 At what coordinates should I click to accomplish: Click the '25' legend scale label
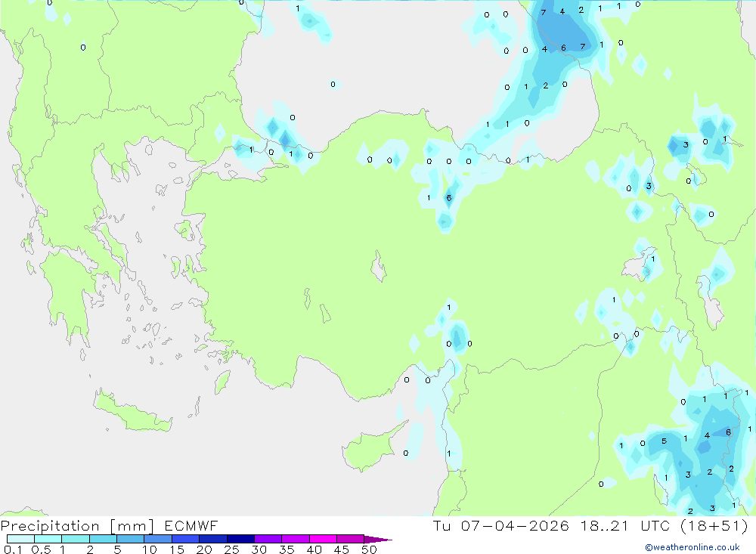click(231, 549)
